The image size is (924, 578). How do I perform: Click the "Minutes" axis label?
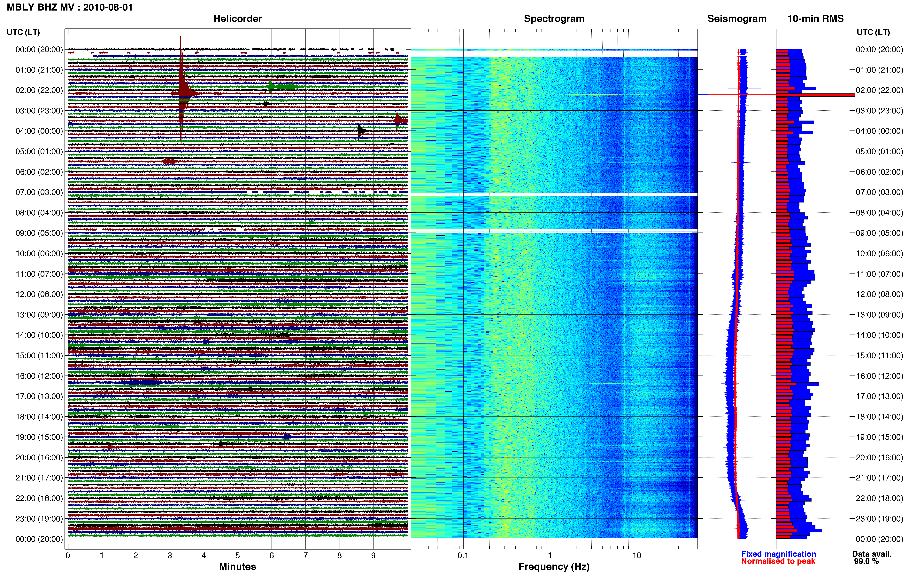pyautogui.click(x=238, y=566)
